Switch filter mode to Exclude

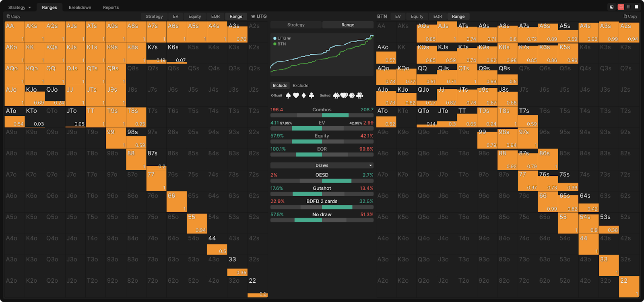(300, 86)
